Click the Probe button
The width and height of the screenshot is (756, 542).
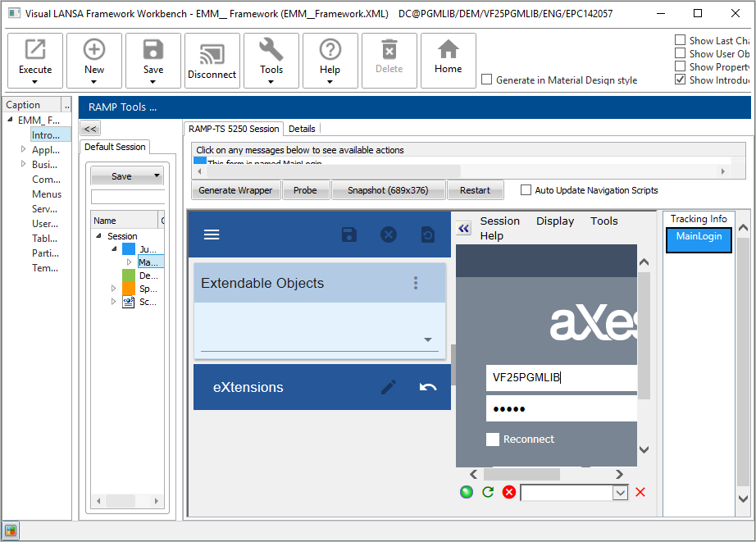pos(305,190)
